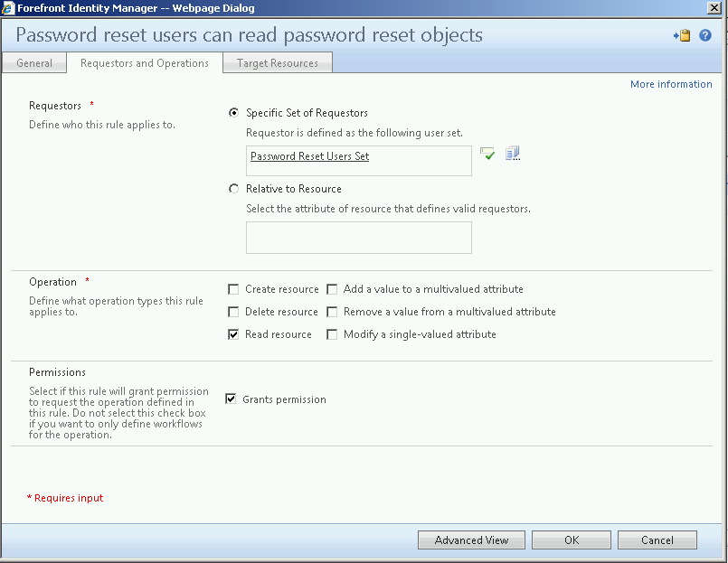Click the blue help question mark icon
Image resolution: width=728 pixels, height=563 pixels.
tap(704, 35)
